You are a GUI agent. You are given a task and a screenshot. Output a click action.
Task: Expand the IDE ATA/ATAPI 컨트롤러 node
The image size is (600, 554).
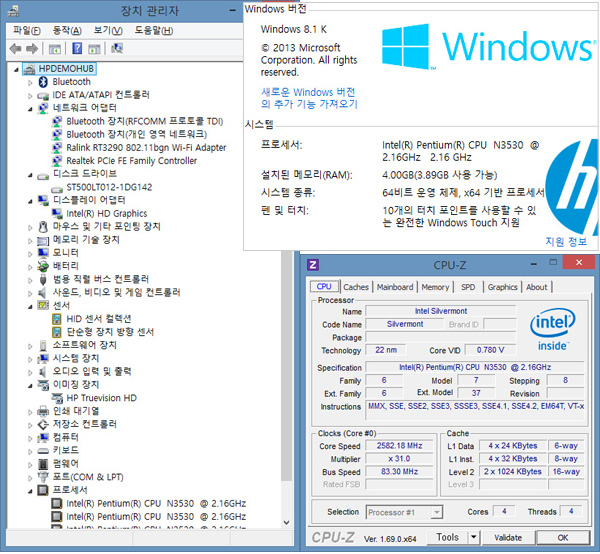30,95
